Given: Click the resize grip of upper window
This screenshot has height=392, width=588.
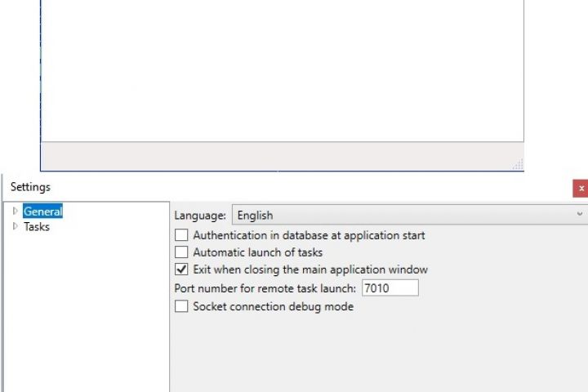Looking at the screenshot, I should [x=518, y=166].
